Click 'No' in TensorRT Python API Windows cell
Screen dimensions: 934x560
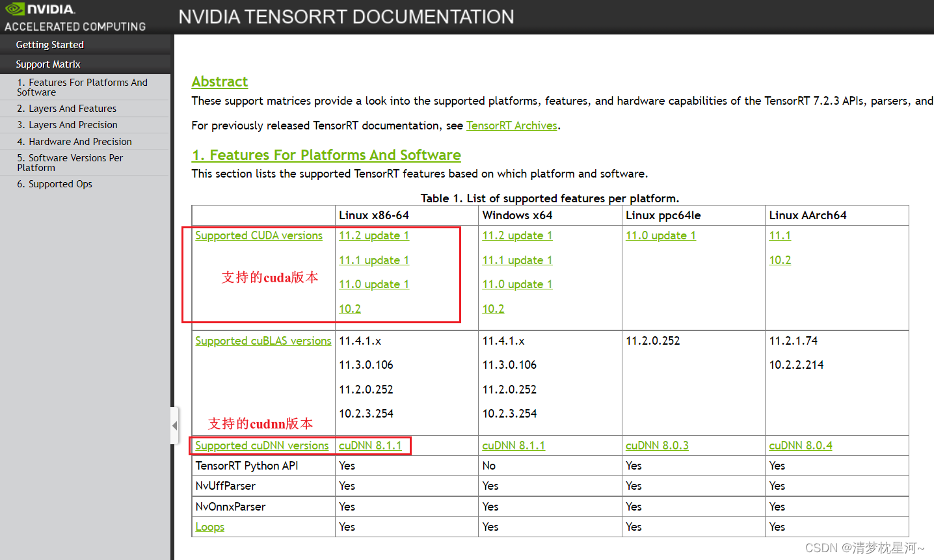[x=489, y=466]
